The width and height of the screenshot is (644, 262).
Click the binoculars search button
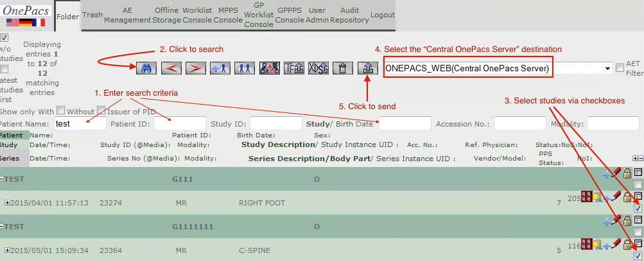pyautogui.click(x=146, y=68)
